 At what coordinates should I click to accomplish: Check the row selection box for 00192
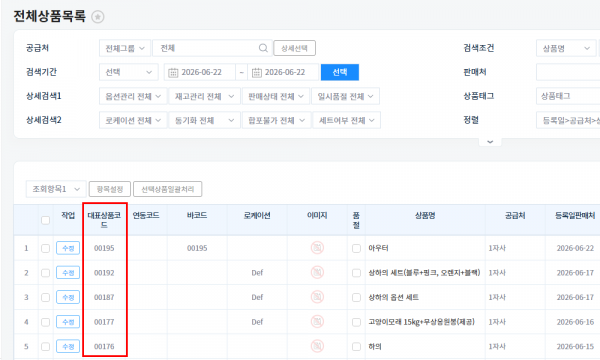[x=46, y=273]
